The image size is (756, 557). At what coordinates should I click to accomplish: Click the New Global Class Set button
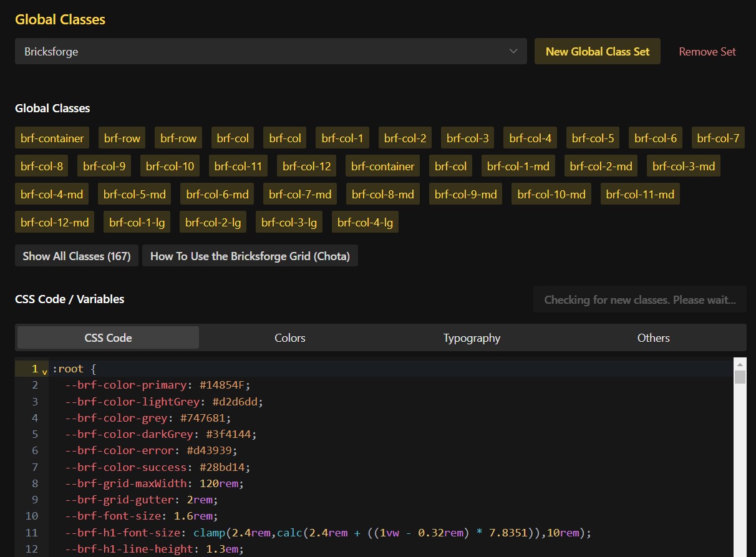point(598,51)
